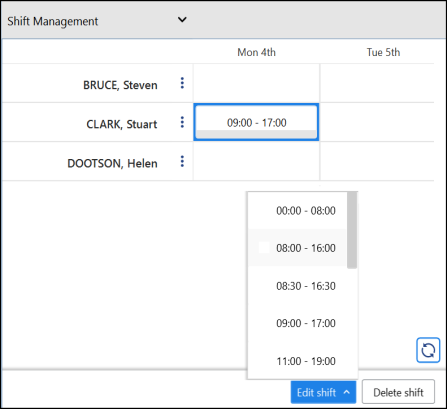This screenshot has width=447, height=409.
Task: Choose the 08:00 - 16:00 shift option
Action: pos(298,248)
